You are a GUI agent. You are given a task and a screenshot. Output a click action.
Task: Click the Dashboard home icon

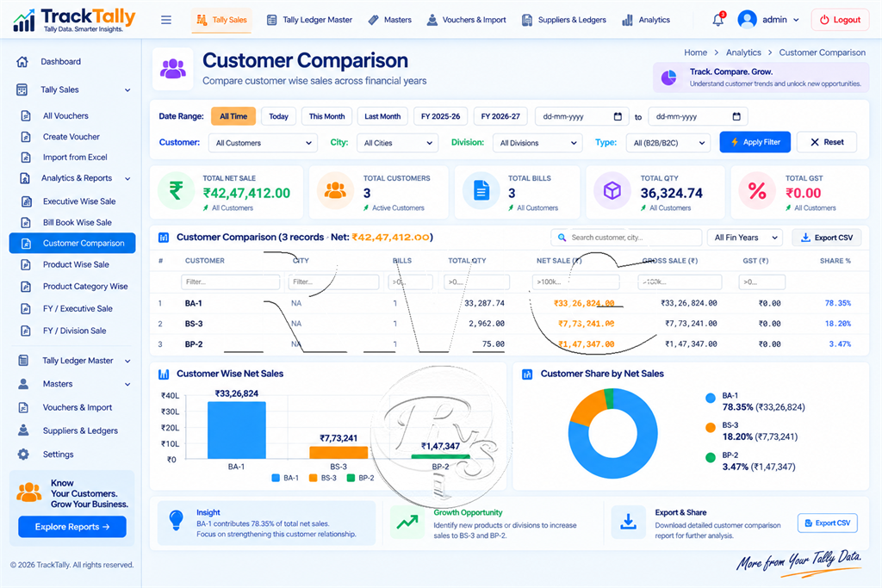pyautogui.click(x=22, y=62)
